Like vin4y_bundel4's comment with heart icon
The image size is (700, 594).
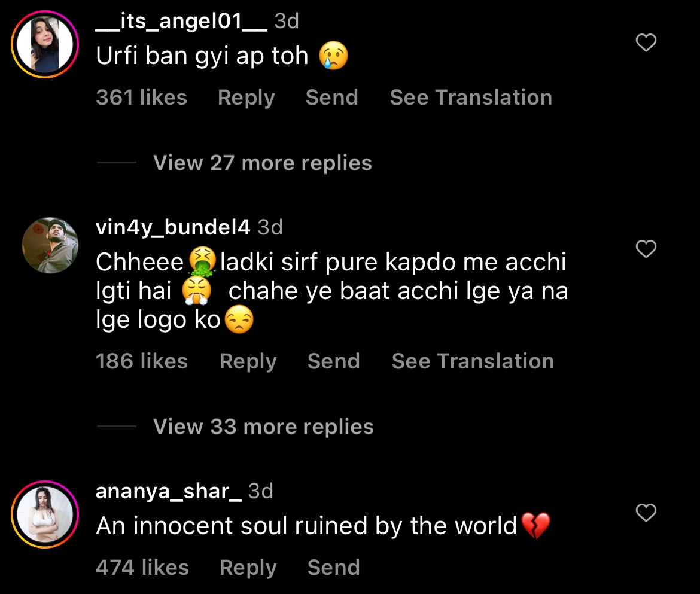click(646, 249)
